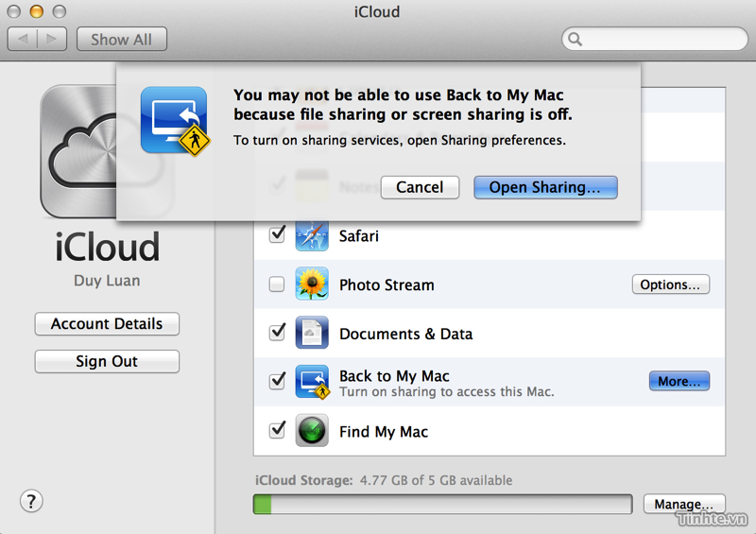
Task: Open the help question mark button
Action: click(x=31, y=501)
